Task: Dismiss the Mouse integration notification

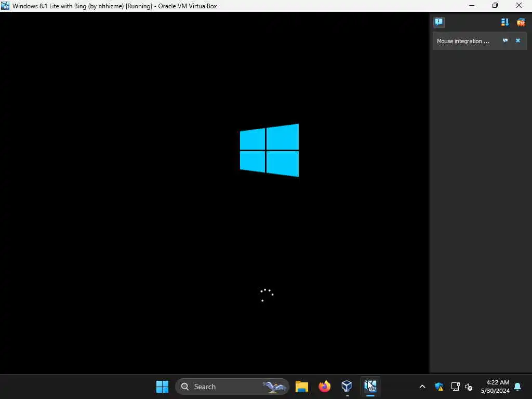Action: [x=518, y=41]
